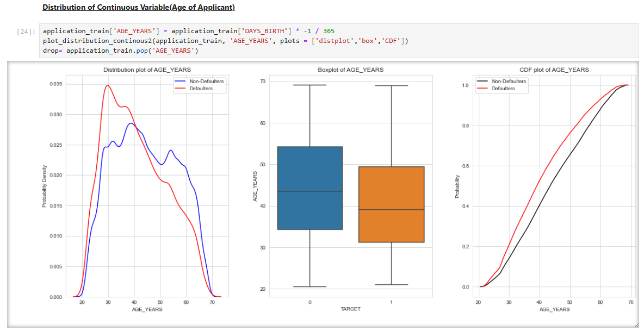Click the title Distribution plot of AGE_YEARS
The image size is (644, 331).
click(147, 70)
